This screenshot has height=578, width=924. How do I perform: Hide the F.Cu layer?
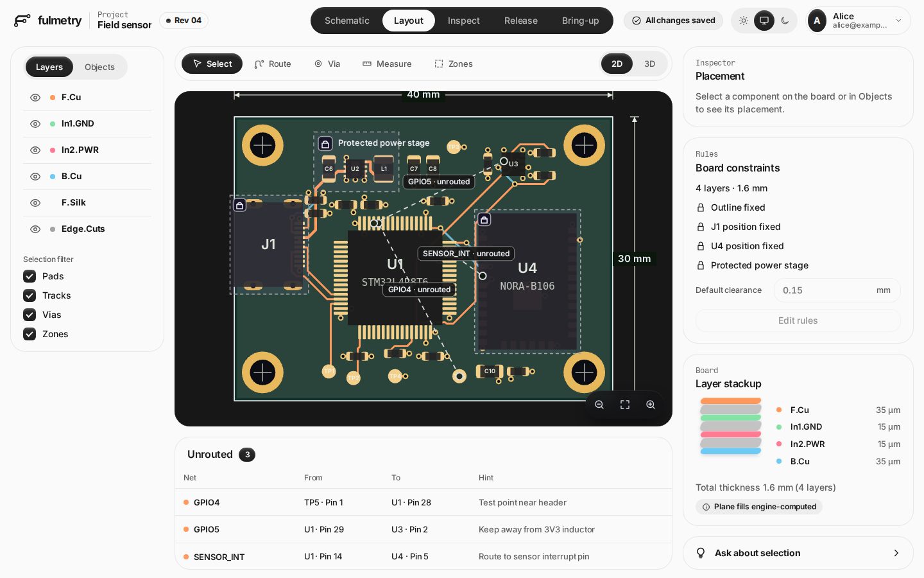coord(35,98)
